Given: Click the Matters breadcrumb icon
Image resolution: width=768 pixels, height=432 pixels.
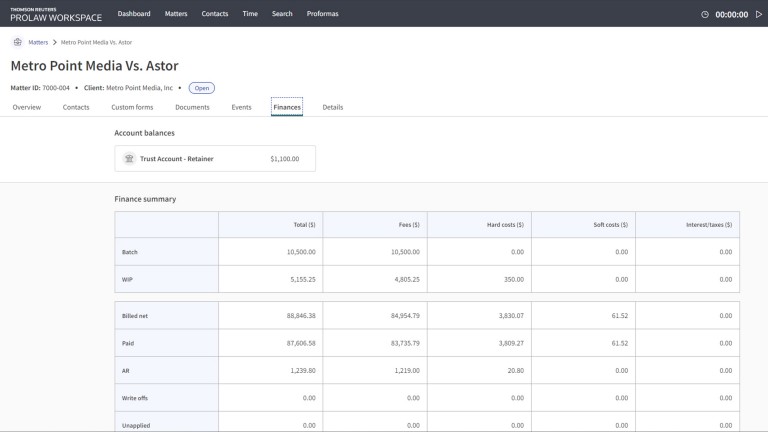Looking at the screenshot, I should pos(18,42).
